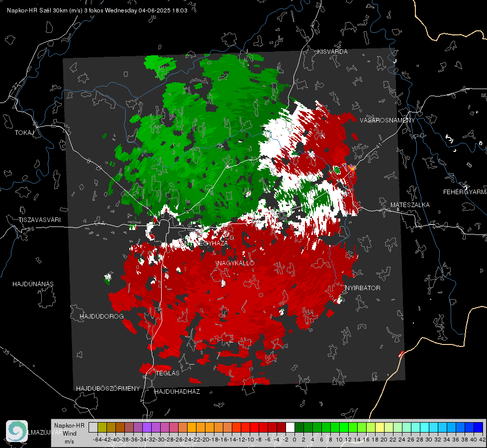Click the HAJDÚNÁNÁS town label
The height and width of the screenshot is (448, 487).
coord(33,284)
